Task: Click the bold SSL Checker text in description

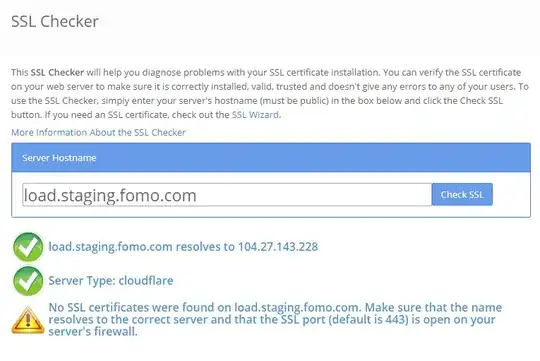Action: pyautogui.click(x=57, y=72)
